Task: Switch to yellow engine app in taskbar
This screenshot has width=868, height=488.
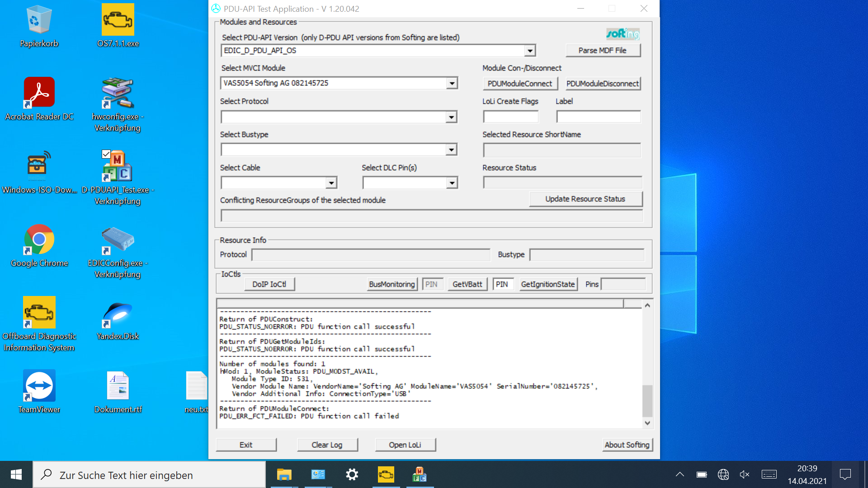Action: [386, 474]
